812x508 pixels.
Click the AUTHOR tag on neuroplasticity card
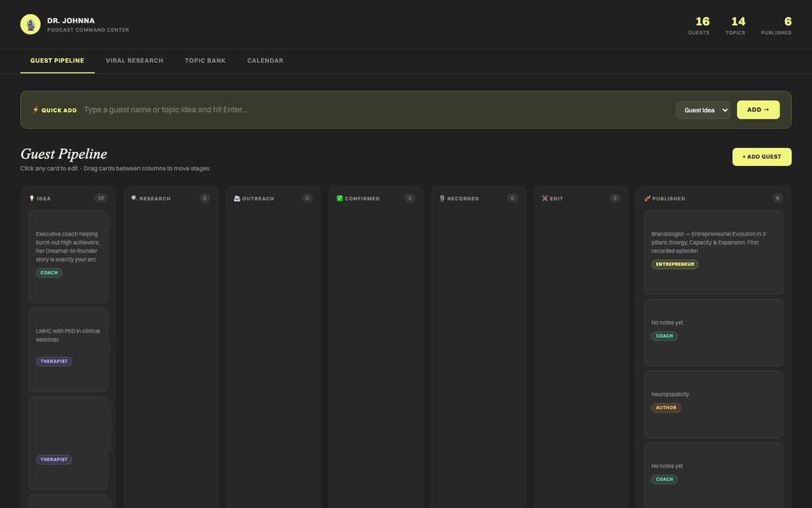click(666, 408)
